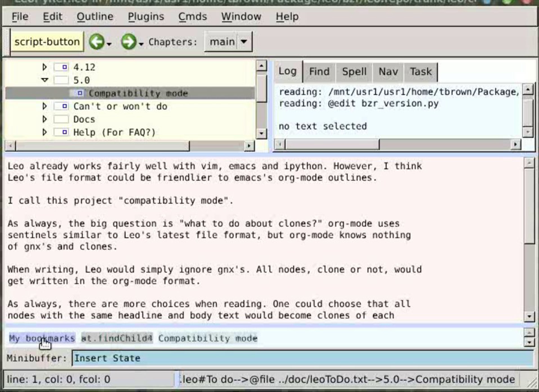Click body editor scroll down arrow
This screenshot has width=539, height=392.
[x=529, y=316]
